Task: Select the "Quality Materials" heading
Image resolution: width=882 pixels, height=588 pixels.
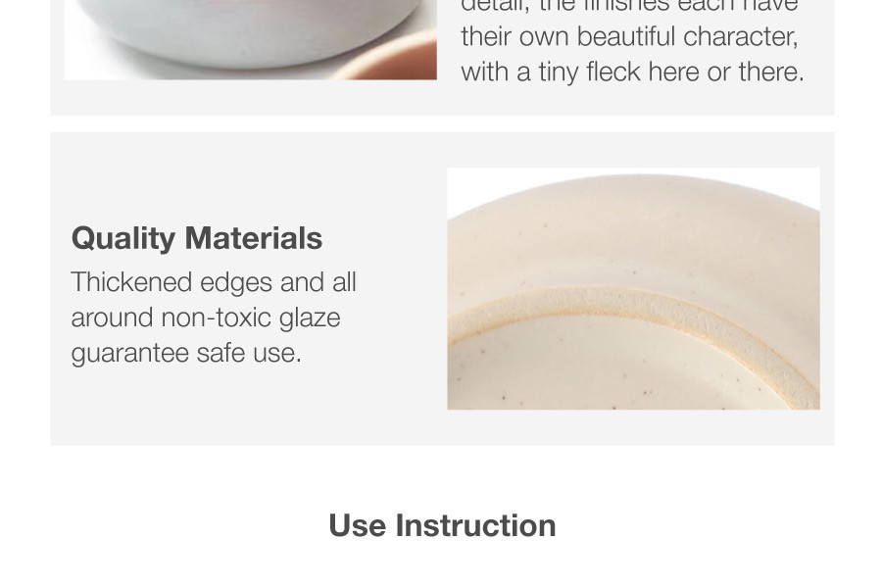Action: (197, 238)
